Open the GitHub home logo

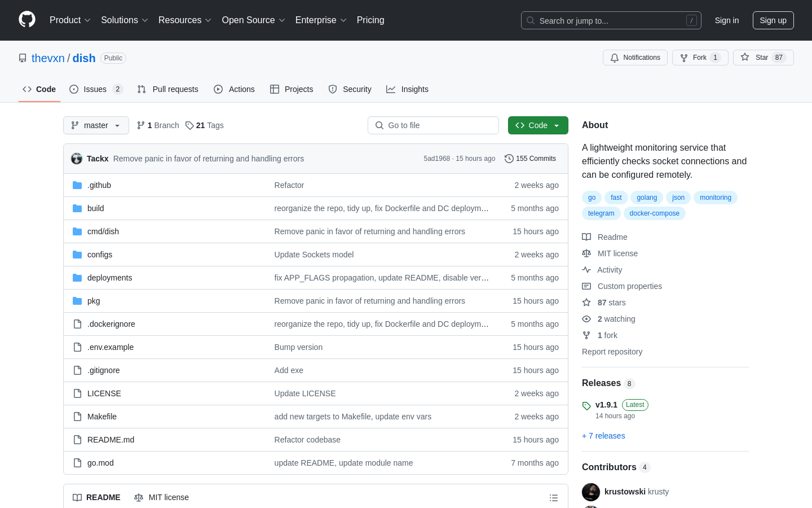[27, 20]
